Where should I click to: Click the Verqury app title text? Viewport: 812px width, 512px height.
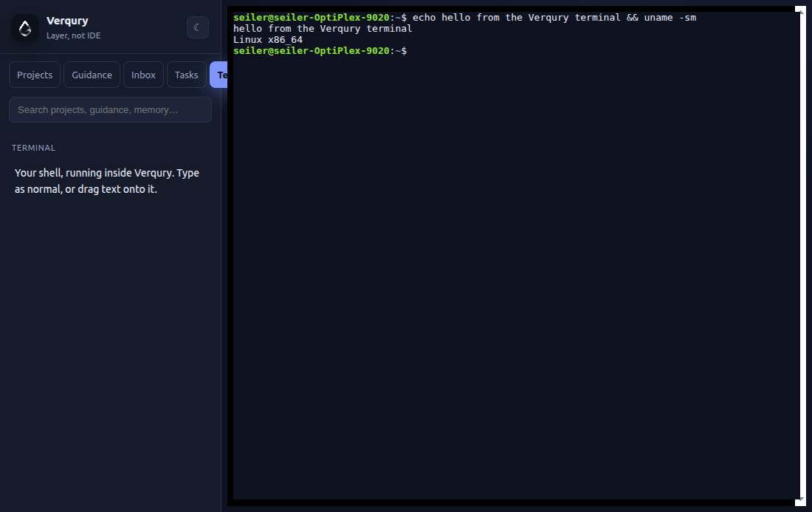point(67,21)
